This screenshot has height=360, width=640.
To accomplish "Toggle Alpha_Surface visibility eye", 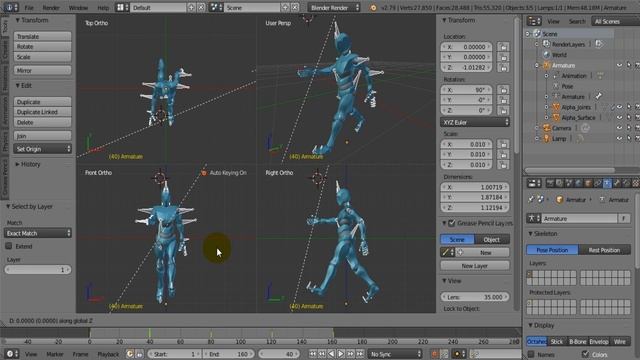I will click(x=620, y=118).
